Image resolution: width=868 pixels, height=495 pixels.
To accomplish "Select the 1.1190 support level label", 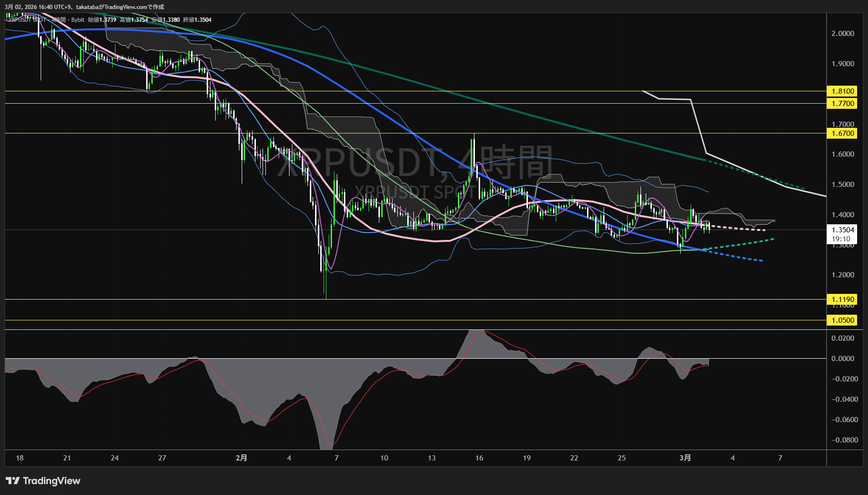I will [842, 300].
